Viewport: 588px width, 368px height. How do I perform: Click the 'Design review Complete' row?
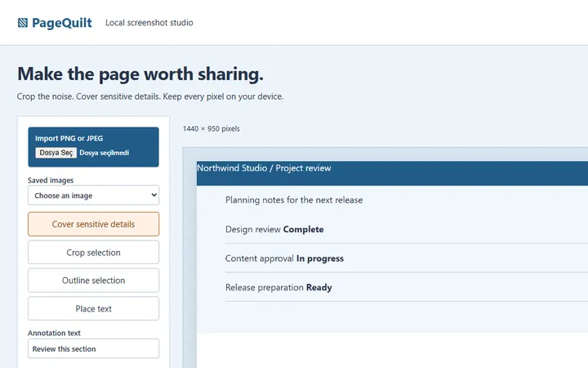407,230
